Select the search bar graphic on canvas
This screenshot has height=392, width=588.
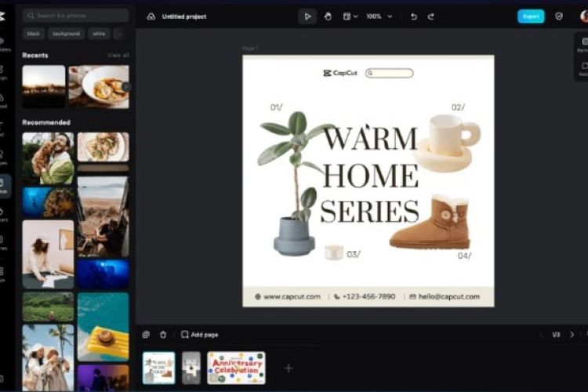(x=389, y=73)
